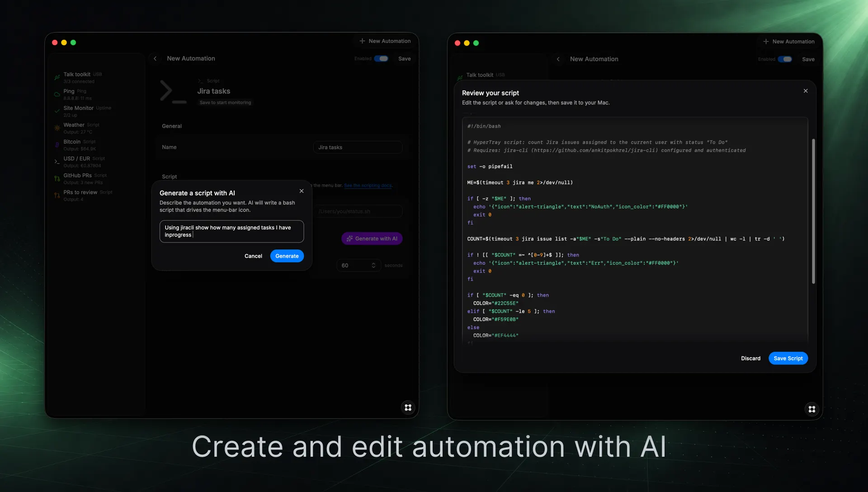Click the 60 seconds interval field
The height and width of the screenshot is (492, 868).
[359, 265]
